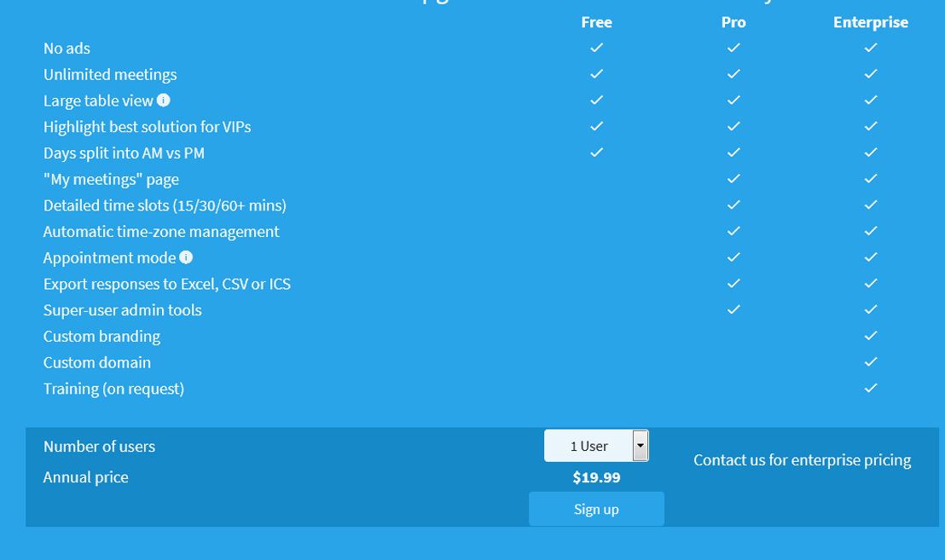Click Enterprise checkmark for Custom domain
Screen dimensions: 945x560
point(870,362)
